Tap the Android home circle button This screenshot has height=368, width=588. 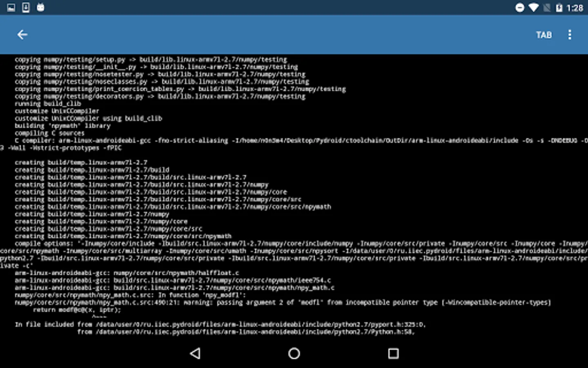[x=294, y=353]
